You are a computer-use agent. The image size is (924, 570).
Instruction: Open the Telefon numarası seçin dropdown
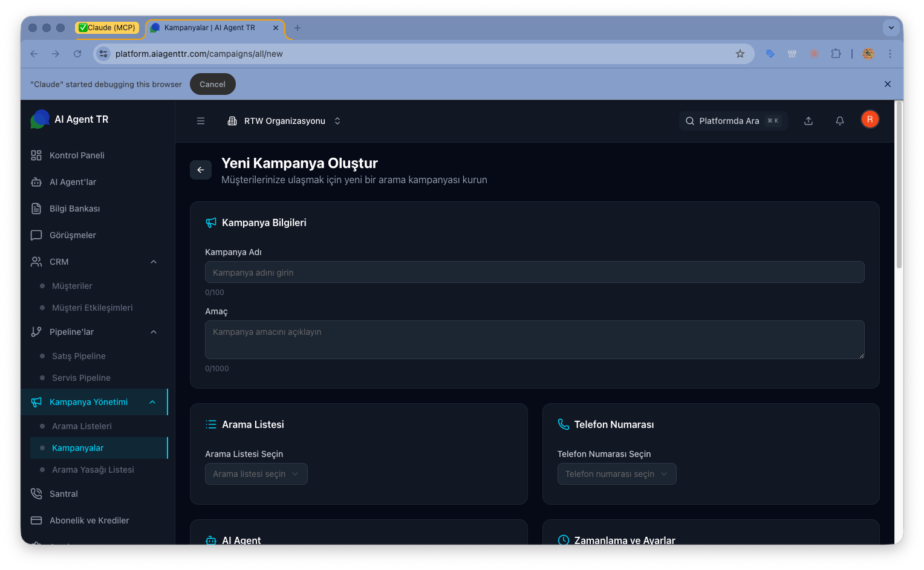[617, 474]
